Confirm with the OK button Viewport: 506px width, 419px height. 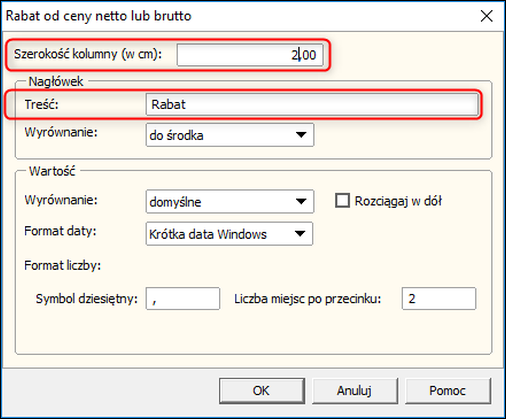click(262, 391)
